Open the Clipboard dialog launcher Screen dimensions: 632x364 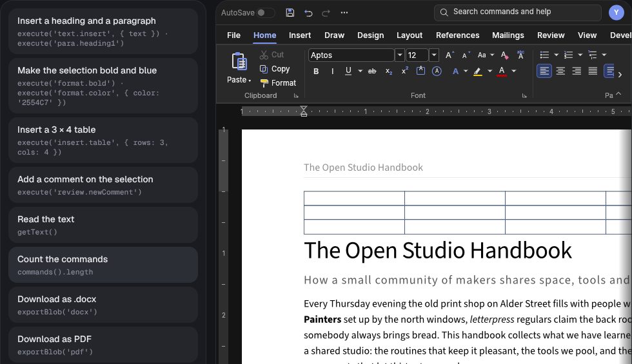pyautogui.click(x=296, y=96)
